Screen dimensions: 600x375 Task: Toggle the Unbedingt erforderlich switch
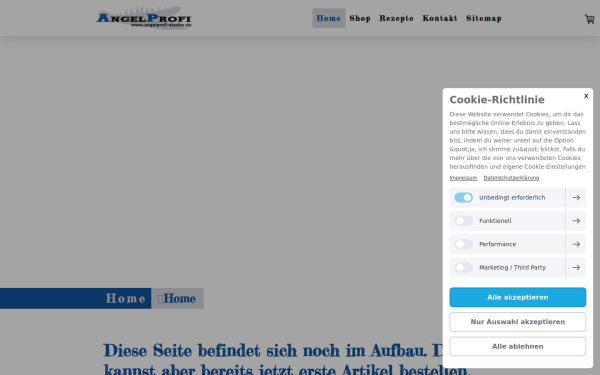[463, 197]
